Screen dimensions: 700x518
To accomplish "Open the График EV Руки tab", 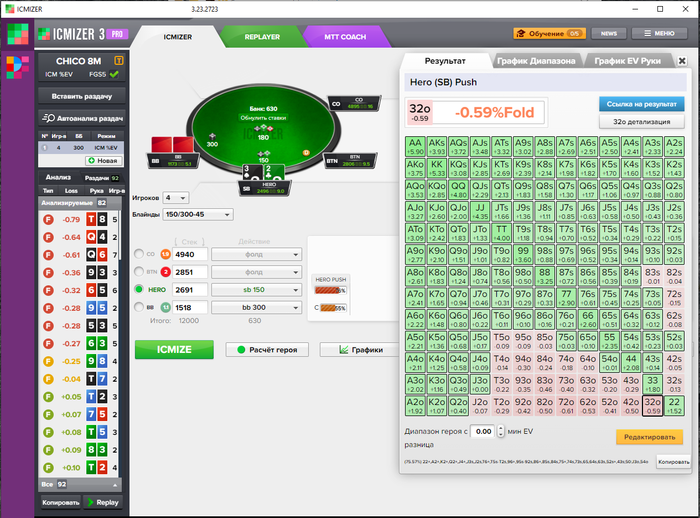I will click(627, 61).
